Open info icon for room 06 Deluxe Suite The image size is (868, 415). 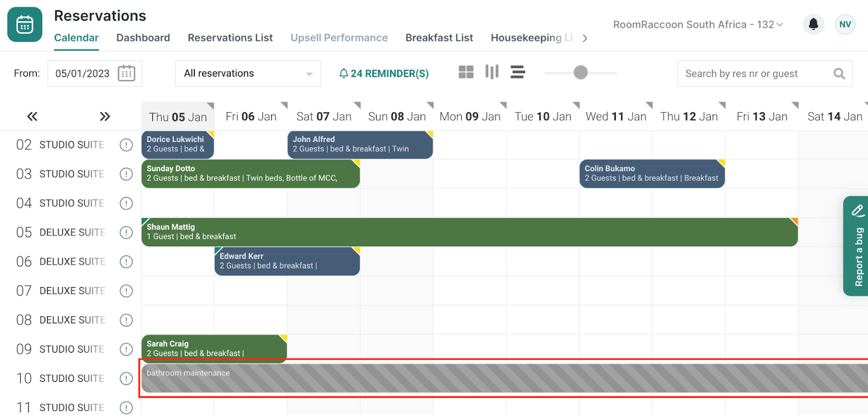(126, 262)
